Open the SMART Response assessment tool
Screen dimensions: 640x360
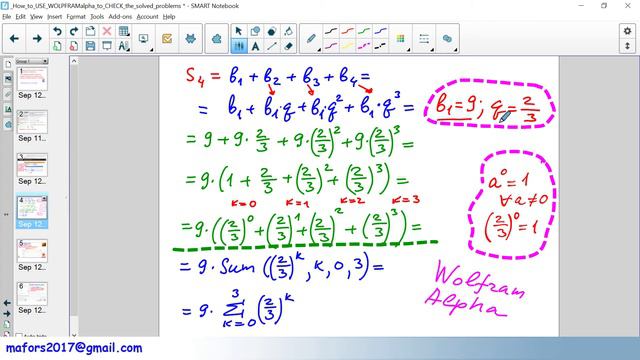(167, 39)
